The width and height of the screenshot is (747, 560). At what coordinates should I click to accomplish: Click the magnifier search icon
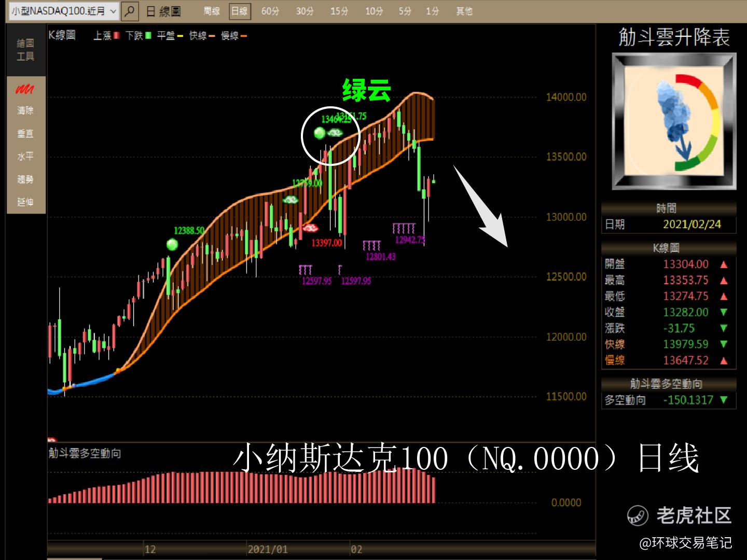tap(130, 11)
